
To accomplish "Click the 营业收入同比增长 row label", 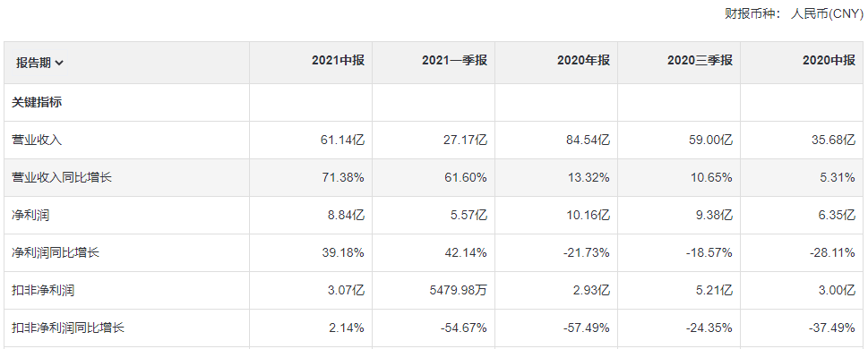I will pyautogui.click(x=62, y=177).
